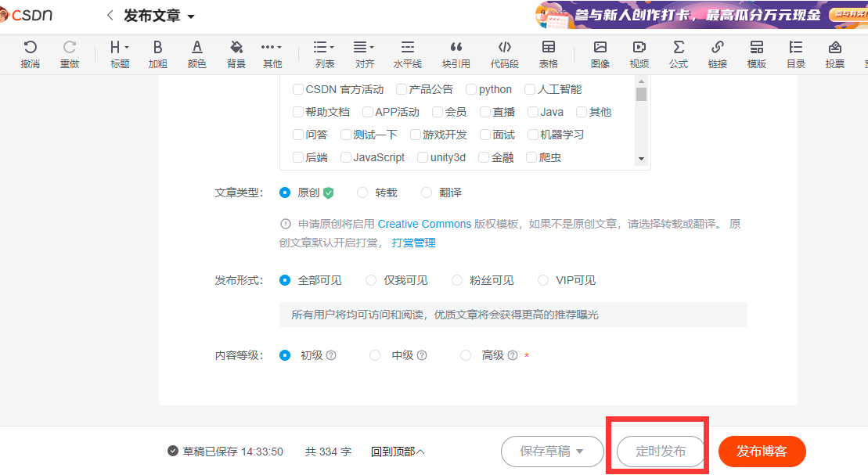This screenshot has height=475, width=868.
Task: Check the 产品公告 tag
Action: [402, 89]
